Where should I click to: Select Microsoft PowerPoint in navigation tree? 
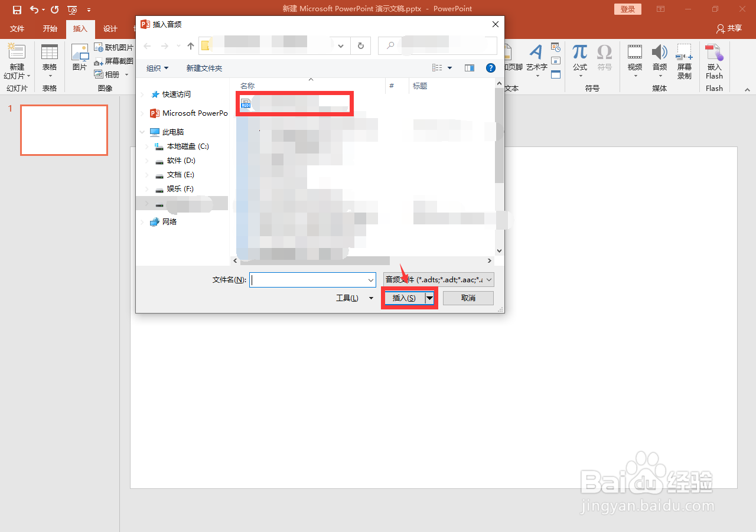pos(189,113)
